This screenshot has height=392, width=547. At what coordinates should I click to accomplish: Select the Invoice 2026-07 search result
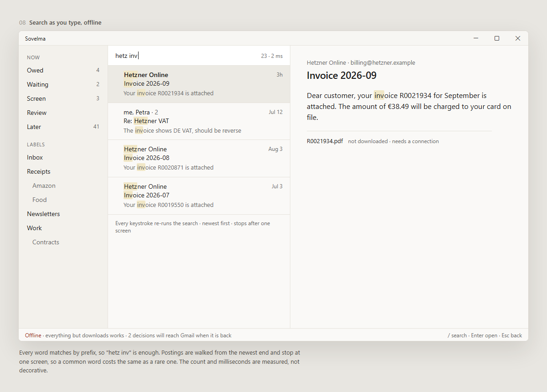pos(199,196)
